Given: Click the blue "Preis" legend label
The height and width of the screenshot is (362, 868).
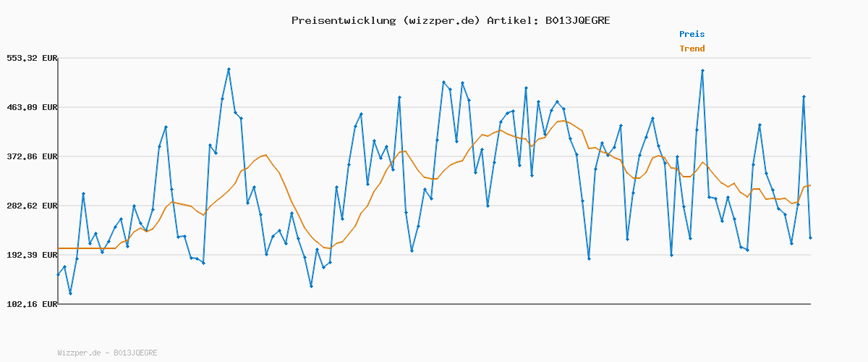Looking at the screenshot, I should 692,34.
